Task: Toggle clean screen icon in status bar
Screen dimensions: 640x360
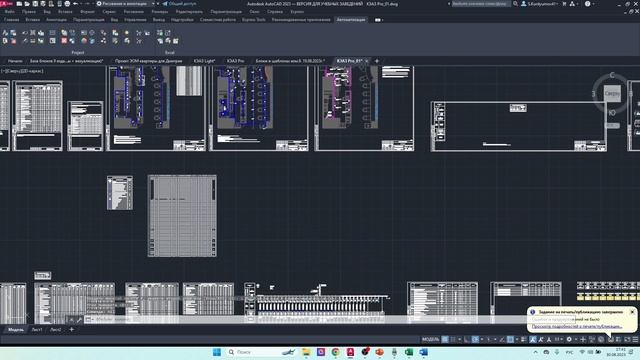Action: point(627,339)
